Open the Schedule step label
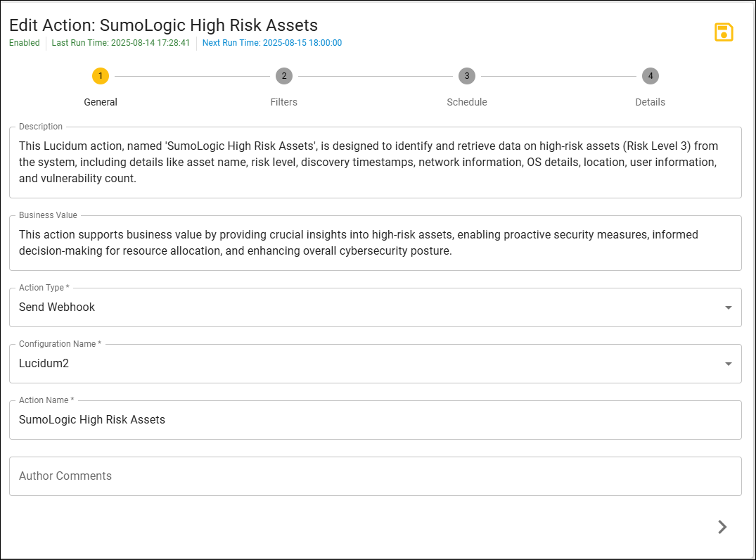The image size is (756, 560). pos(467,102)
